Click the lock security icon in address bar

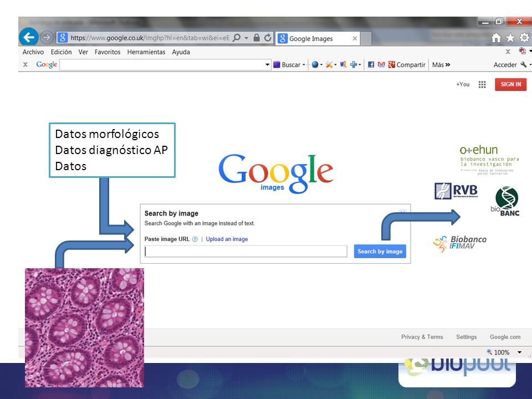pyautogui.click(x=257, y=38)
